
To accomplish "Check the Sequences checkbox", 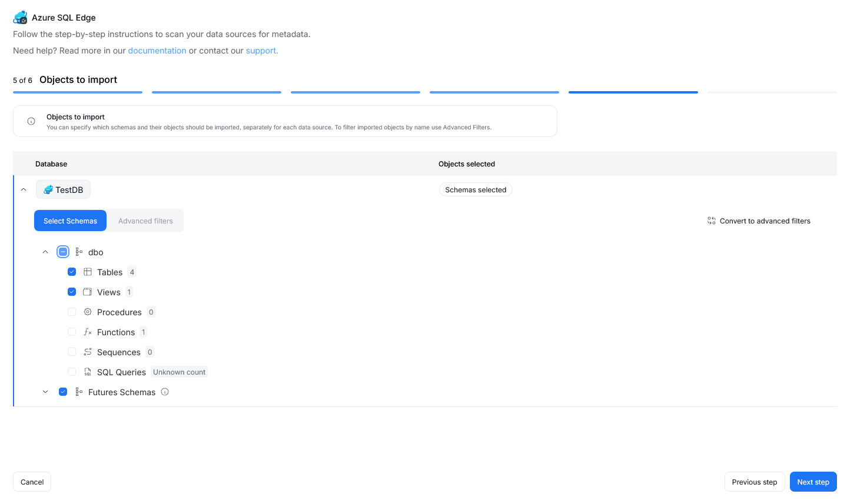I will (72, 352).
